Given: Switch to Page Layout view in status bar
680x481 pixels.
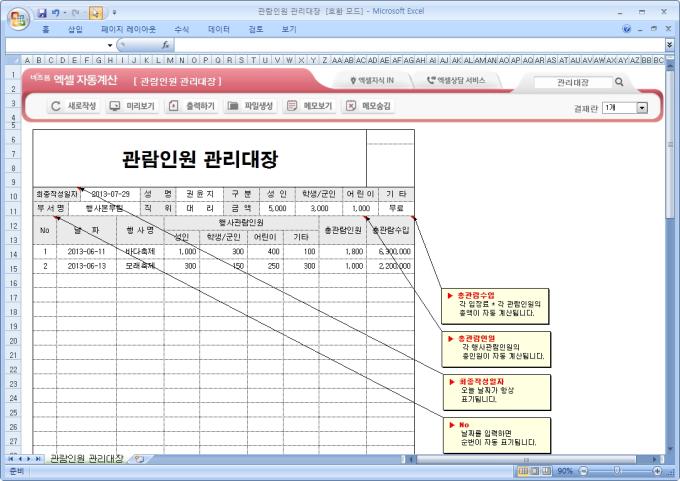Looking at the screenshot, I should tap(535, 471).
